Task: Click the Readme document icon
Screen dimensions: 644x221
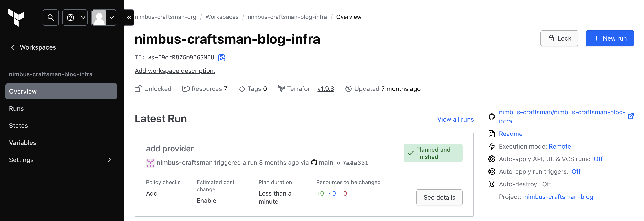Action: pyautogui.click(x=492, y=134)
